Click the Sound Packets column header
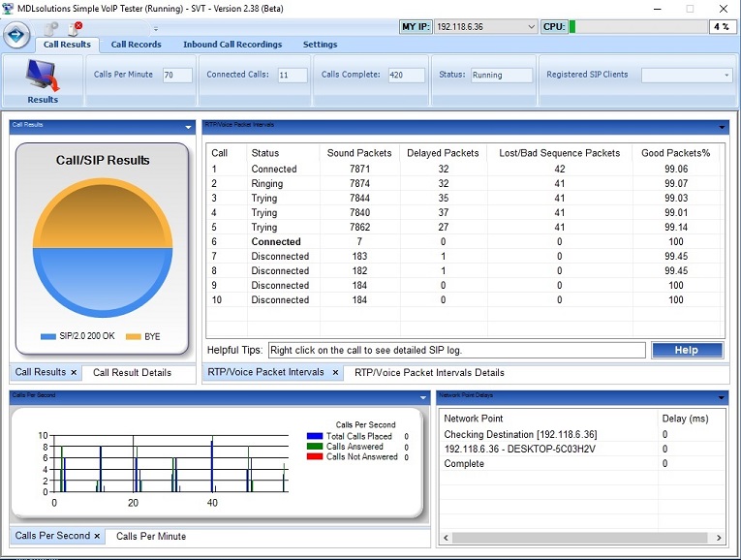This screenshot has width=741, height=560. pyautogui.click(x=359, y=153)
